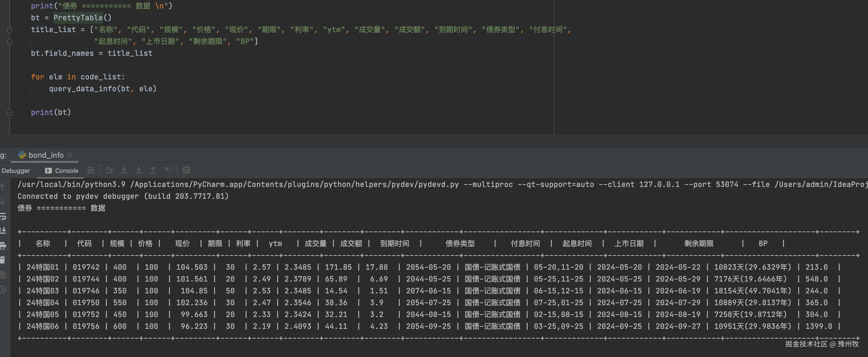Click the down-arrow stack trace icon in console sidebar
The image size is (868, 357).
(x=3, y=201)
